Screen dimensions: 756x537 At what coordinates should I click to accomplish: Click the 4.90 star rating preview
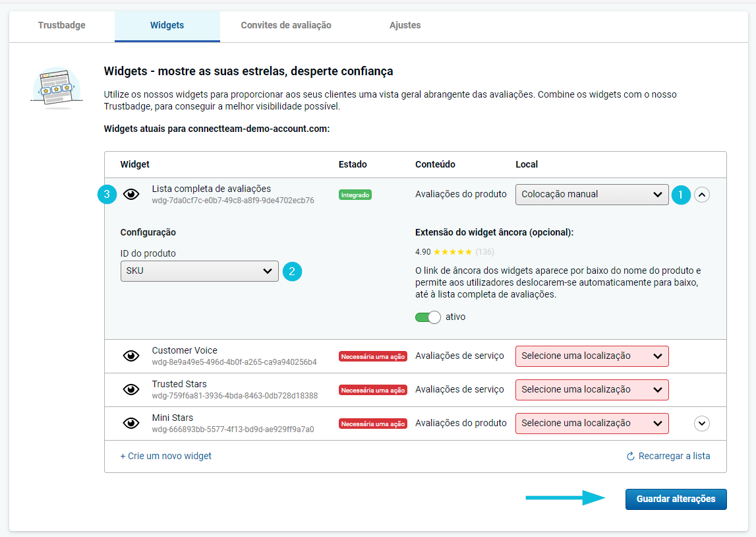click(x=454, y=252)
